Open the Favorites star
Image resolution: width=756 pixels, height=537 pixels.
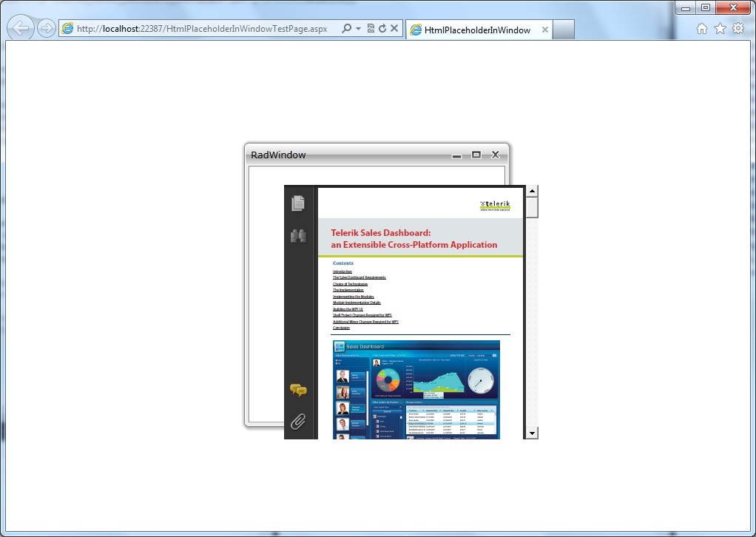[720, 28]
